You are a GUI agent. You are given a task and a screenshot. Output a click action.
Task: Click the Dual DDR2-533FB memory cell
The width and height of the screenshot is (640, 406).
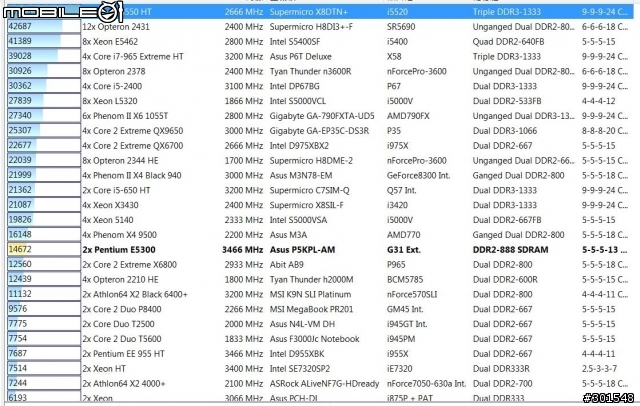click(507, 101)
